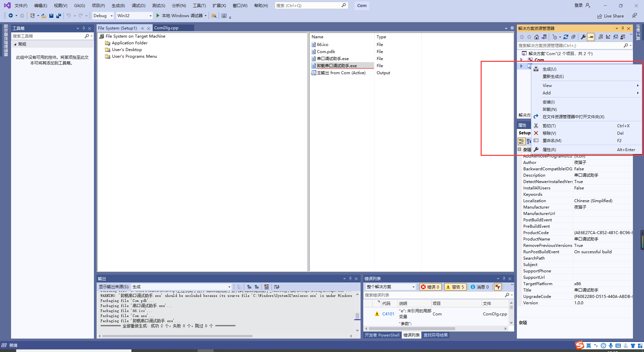
Task: Click the switch views icon beside Home in Solution Explorer
Action: point(544,37)
